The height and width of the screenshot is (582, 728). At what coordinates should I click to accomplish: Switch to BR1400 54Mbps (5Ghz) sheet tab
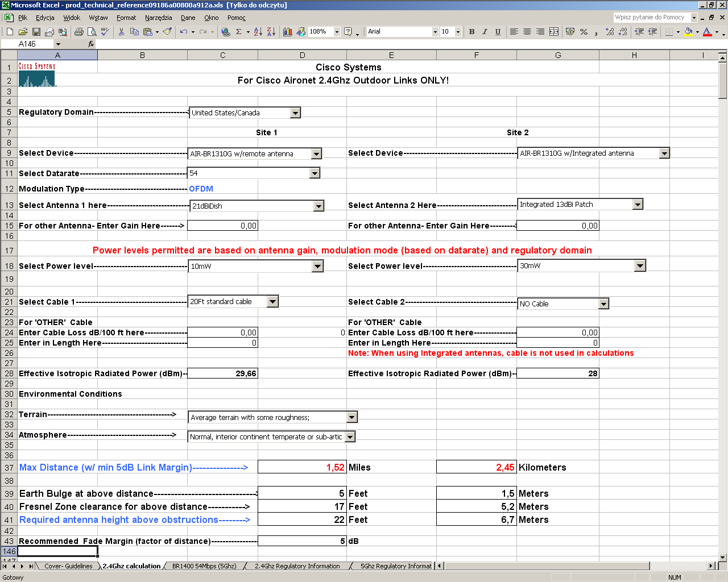point(204,566)
